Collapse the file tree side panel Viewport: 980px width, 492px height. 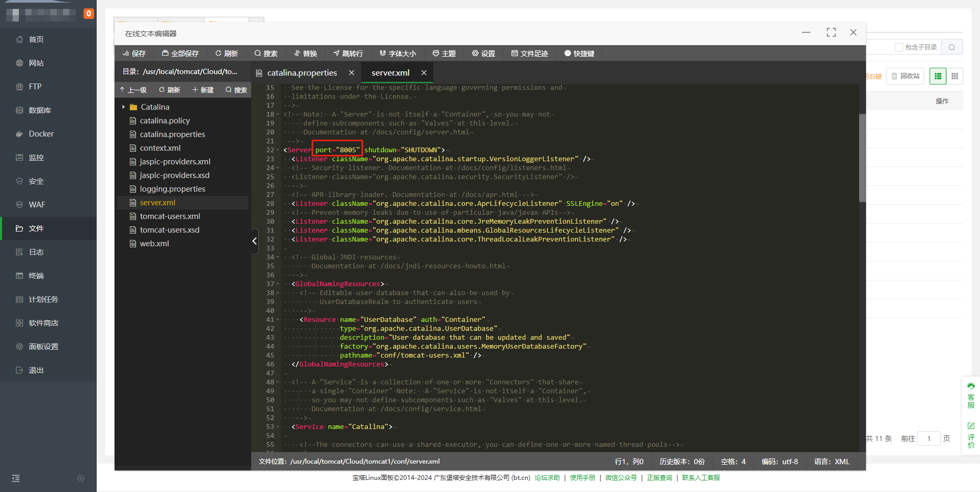[x=254, y=241]
